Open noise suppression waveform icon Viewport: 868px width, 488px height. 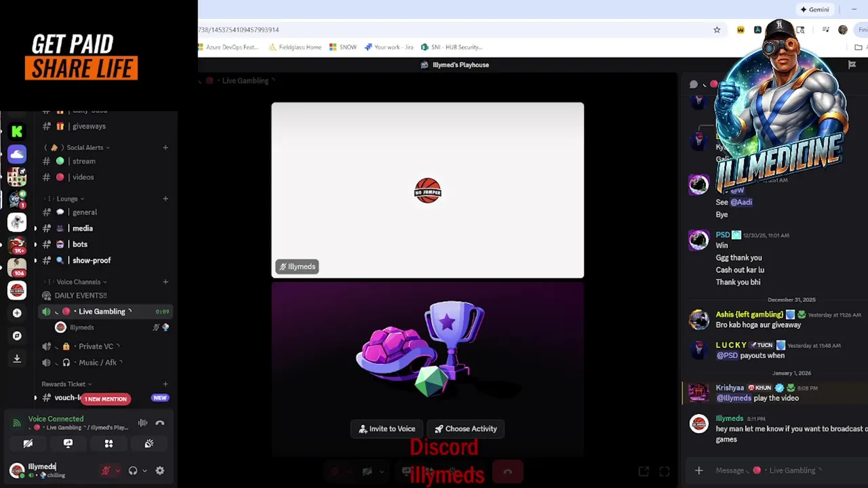click(x=142, y=423)
